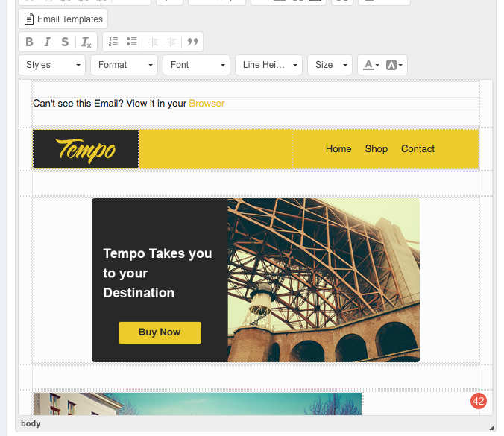Image resolution: width=504 pixels, height=436 pixels.
Task: Expand the Format dropdown
Action: click(x=124, y=65)
